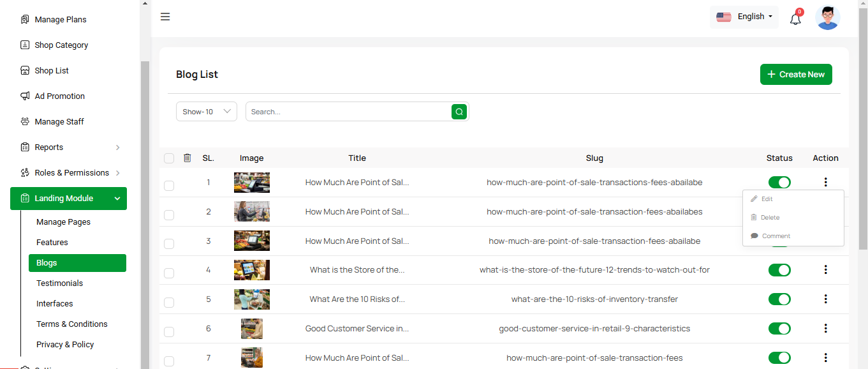Open the Show-10 entries dropdown

(206, 112)
